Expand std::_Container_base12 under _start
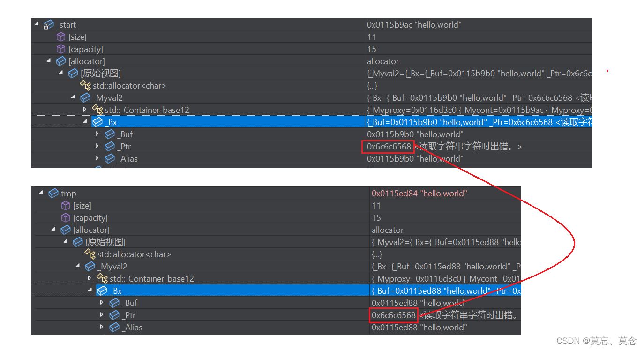The height and width of the screenshot is (350, 644). tap(85, 110)
